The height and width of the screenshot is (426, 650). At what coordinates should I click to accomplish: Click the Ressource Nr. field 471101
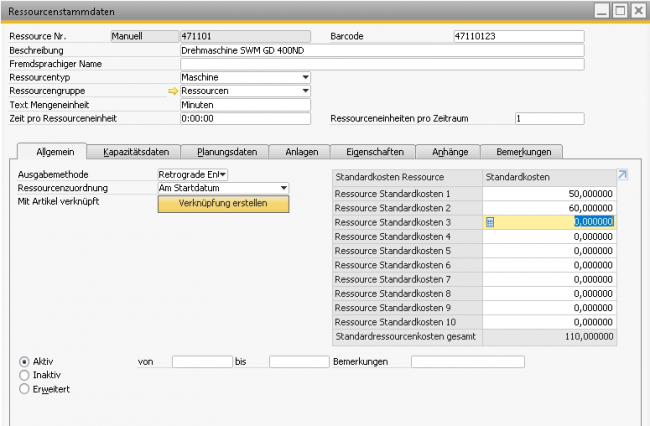tap(245, 36)
